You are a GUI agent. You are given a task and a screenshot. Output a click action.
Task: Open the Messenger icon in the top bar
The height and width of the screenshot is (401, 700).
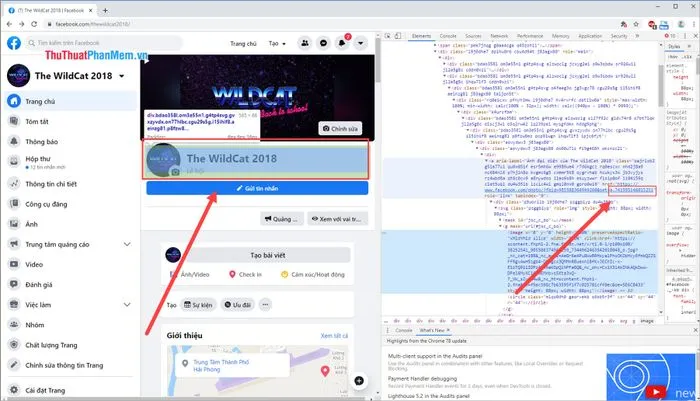click(324, 44)
